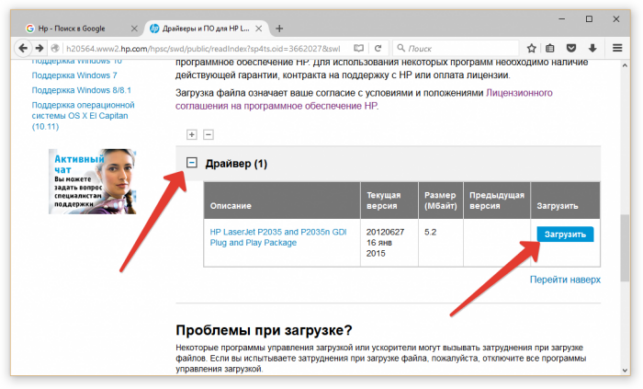Click the Pocket shield icon
Screen dimensions: 643x389
pyautogui.click(x=571, y=48)
